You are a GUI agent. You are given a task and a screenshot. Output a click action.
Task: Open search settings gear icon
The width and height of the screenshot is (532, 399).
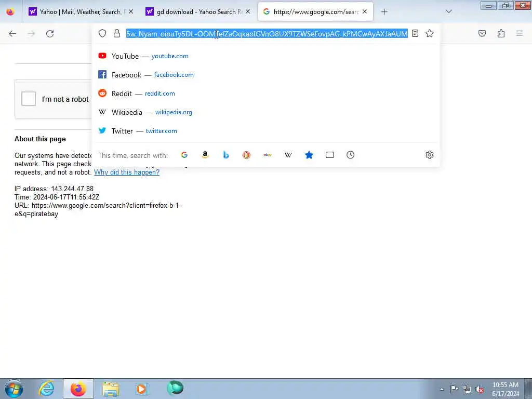430,155
